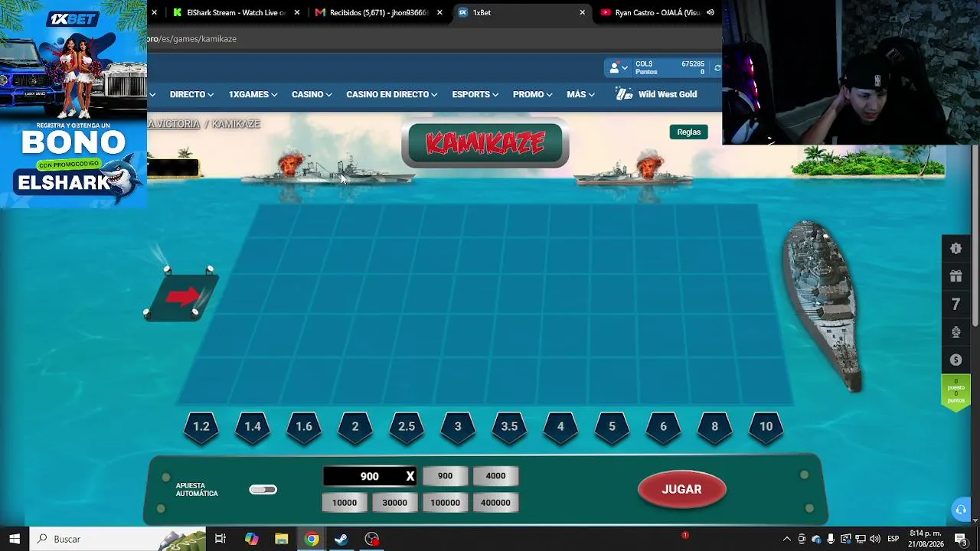Click the ESP language indicator in taskbar
Viewport: 980px width, 551px height.
point(893,539)
